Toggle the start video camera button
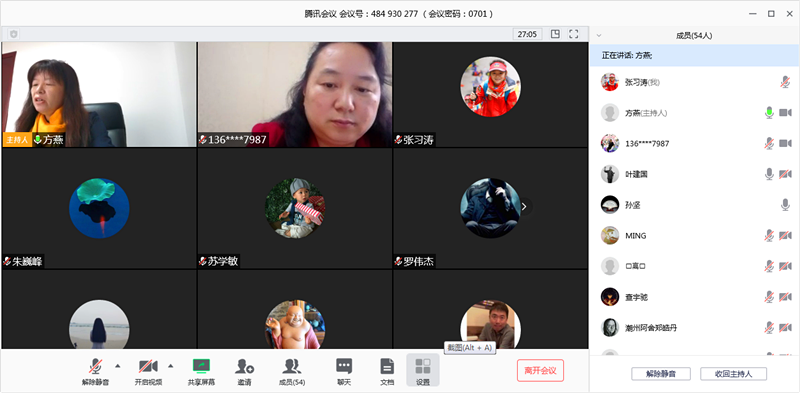This screenshot has height=393, width=800. coord(148,366)
